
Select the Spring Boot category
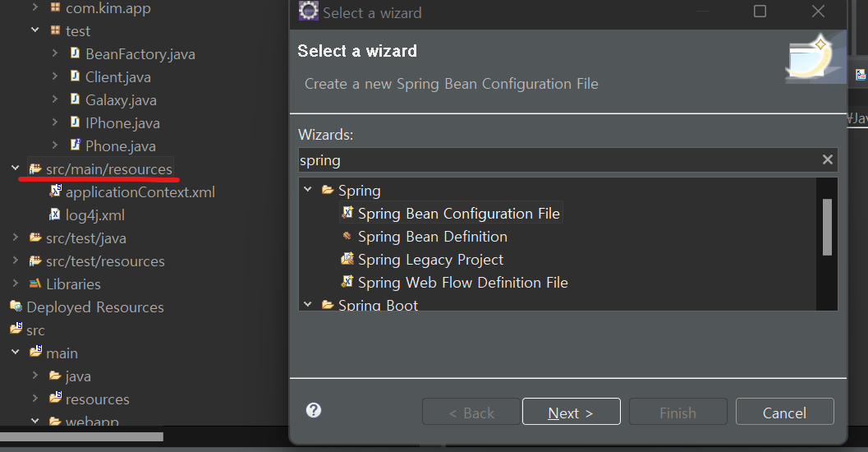click(378, 305)
